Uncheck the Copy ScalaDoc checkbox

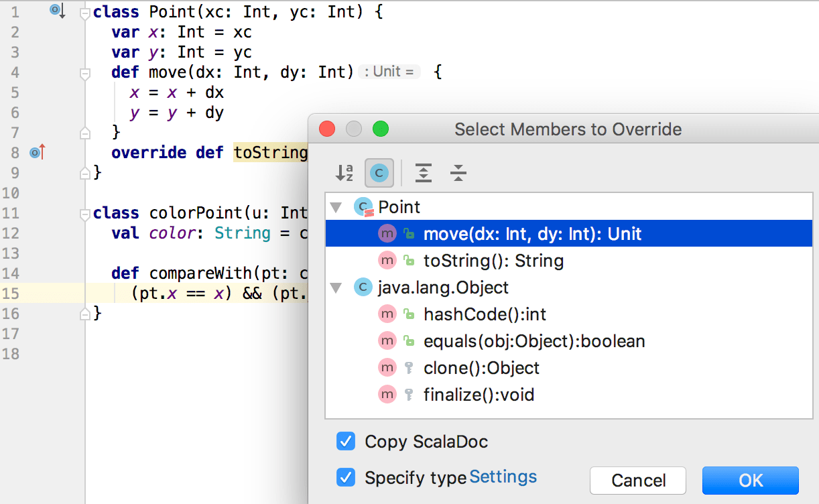(346, 442)
